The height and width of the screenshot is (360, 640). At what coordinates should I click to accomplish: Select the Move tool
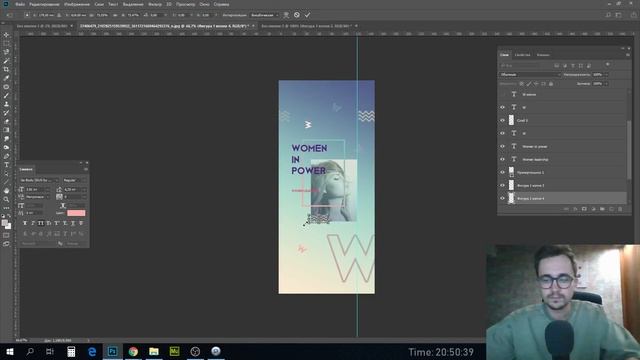(x=6, y=35)
